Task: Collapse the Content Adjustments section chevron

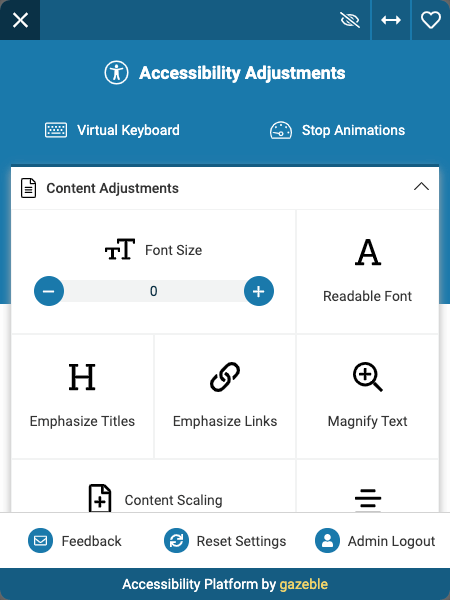Action: [x=421, y=187]
